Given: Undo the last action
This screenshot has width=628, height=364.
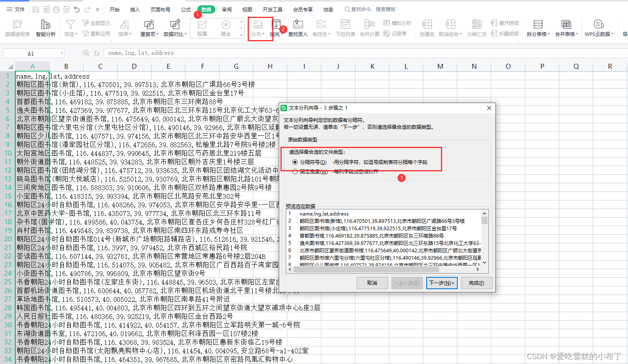Looking at the screenshot, I should [x=77, y=9].
